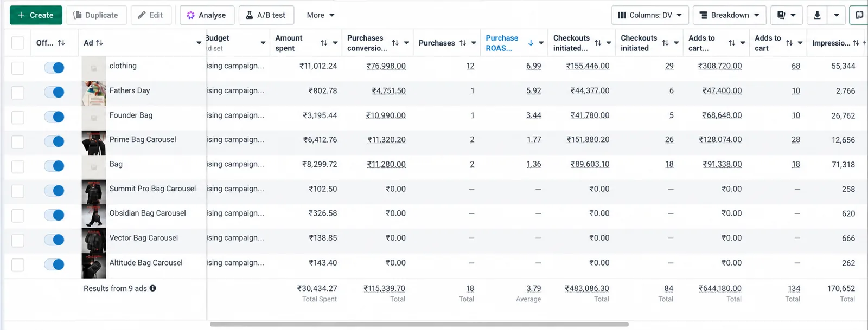The height and width of the screenshot is (330, 868).
Task: Open the Vector Bag Carousel ad name
Action: (144, 237)
